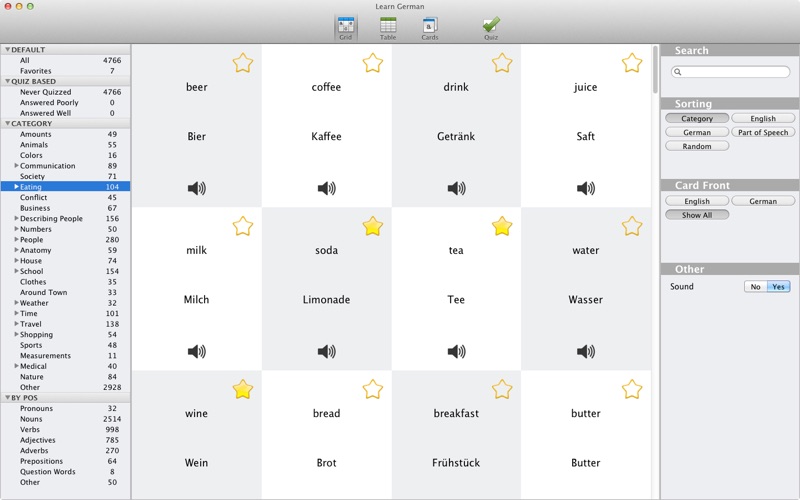Play the sound for milk

[196, 351]
